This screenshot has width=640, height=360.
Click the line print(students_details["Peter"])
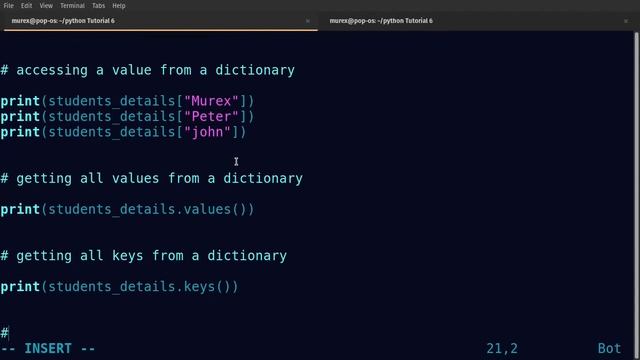click(x=127, y=117)
